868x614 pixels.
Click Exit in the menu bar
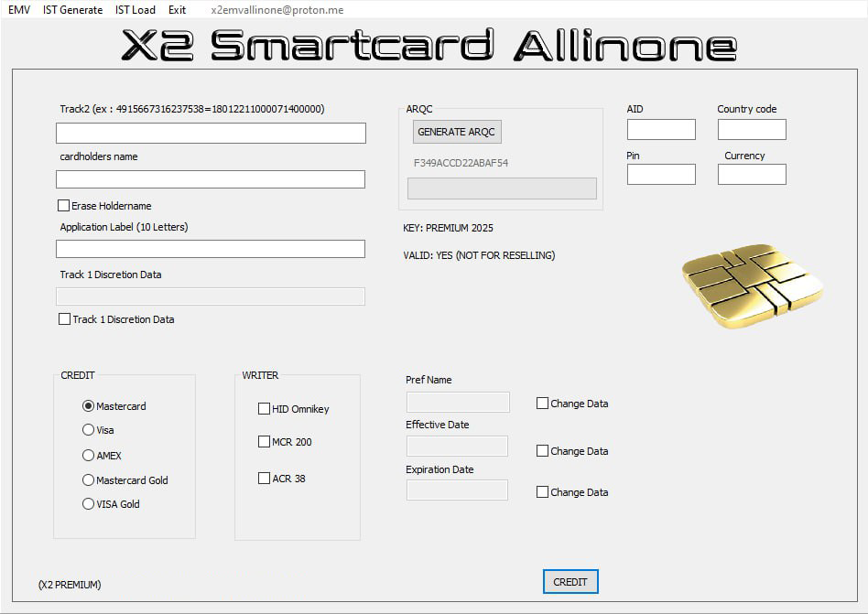(x=177, y=10)
